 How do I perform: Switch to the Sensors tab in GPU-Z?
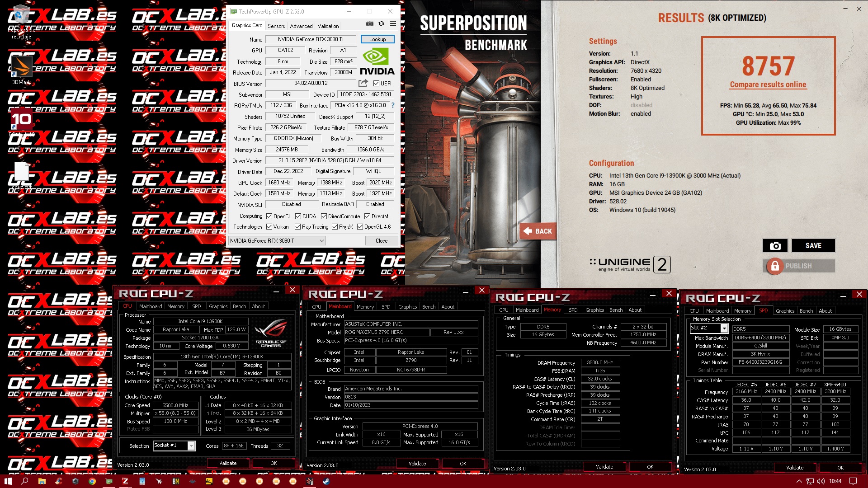276,26
